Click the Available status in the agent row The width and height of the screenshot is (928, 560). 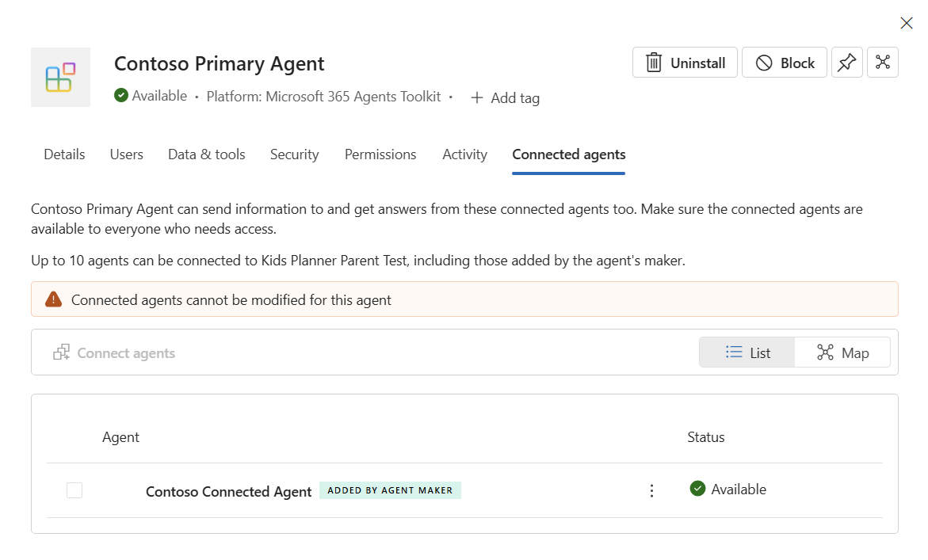pos(728,489)
